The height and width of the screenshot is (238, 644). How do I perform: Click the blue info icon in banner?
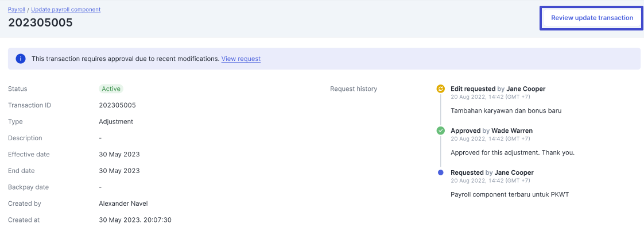pyautogui.click(x=21, y=59)
